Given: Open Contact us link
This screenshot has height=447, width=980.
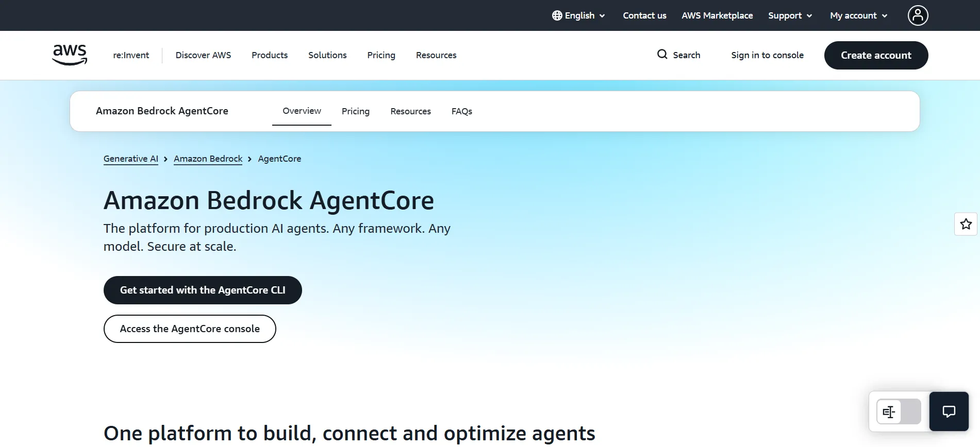Looking at the screenshot, I should coord(644,15).
